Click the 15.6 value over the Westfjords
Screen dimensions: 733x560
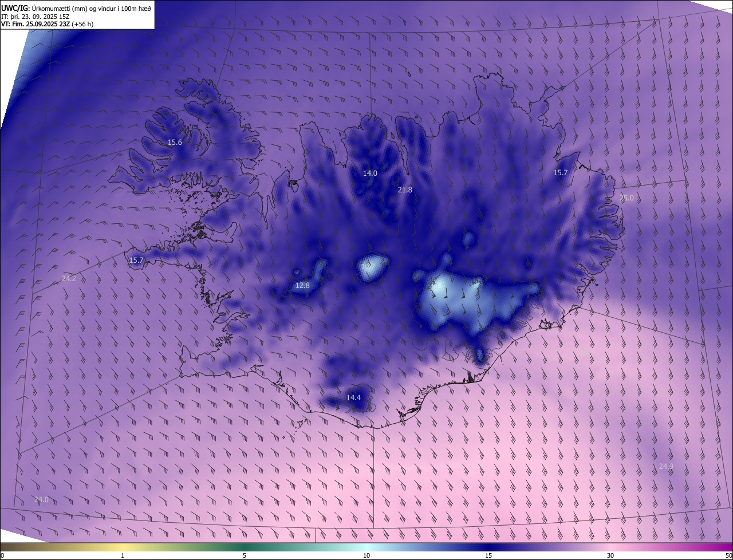coord(175,142)
